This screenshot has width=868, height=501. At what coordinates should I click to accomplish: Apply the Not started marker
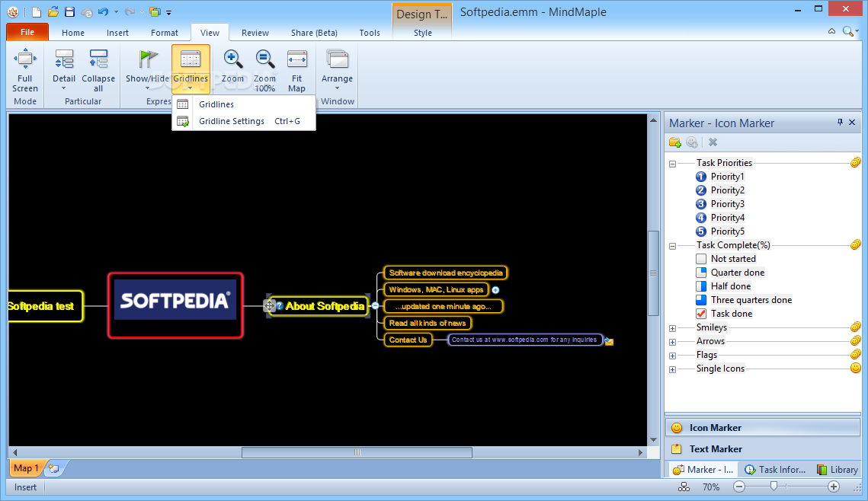tap(701, 259)
